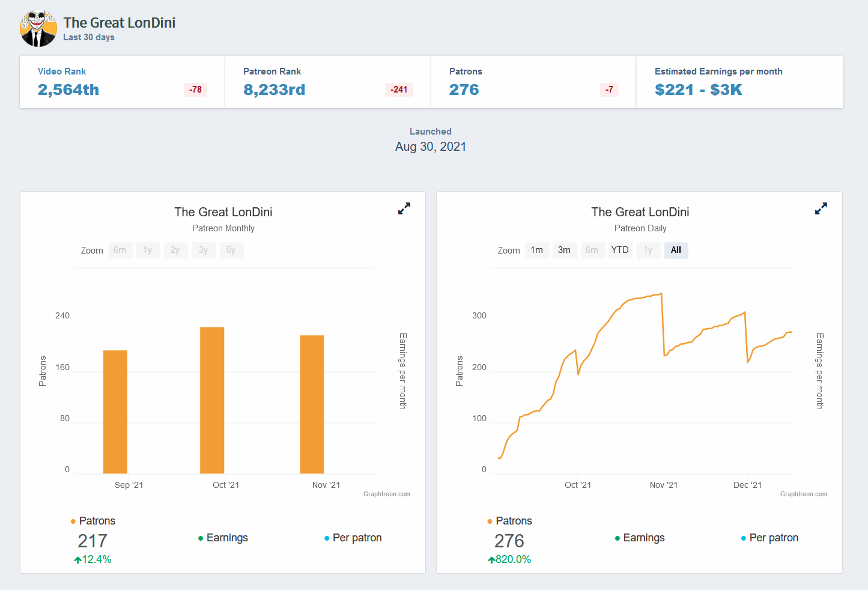
Task: Click the Oct '21 bar in Monthly chart
Action: 212,401
